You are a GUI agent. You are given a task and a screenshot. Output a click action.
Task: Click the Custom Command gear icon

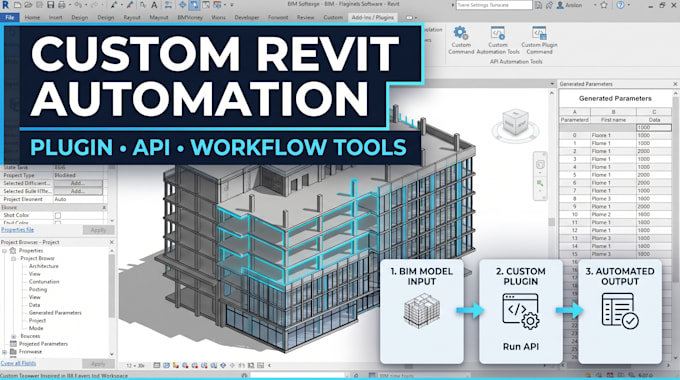tap(461, 33)
